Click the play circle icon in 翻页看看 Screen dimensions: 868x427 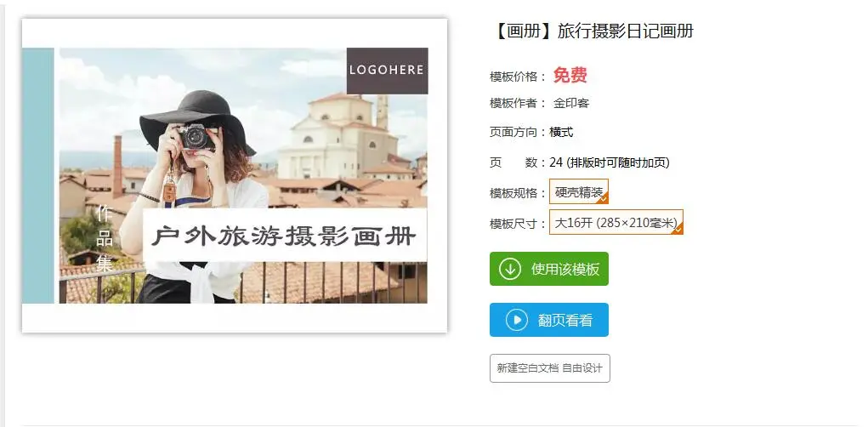(517, 320)
